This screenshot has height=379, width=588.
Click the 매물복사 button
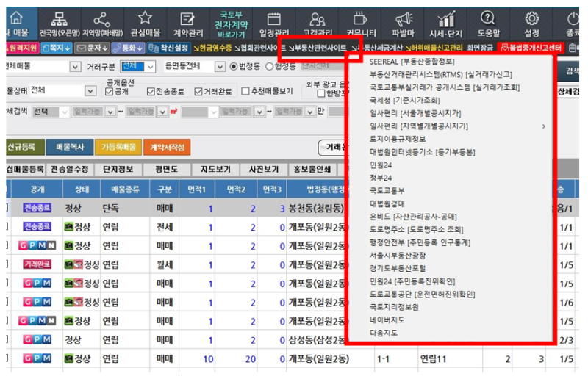(69, 147)
